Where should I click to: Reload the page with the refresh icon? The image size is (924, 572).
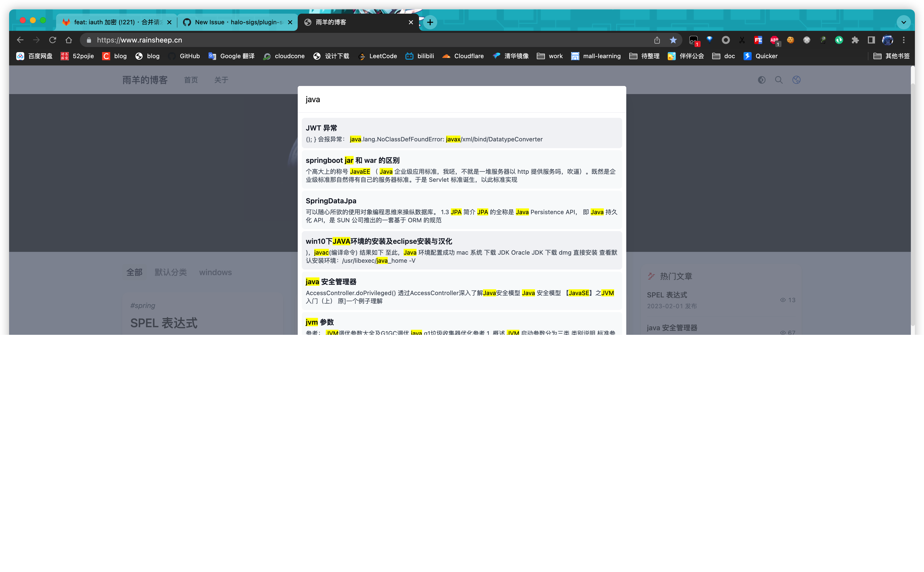coord(53,40)
